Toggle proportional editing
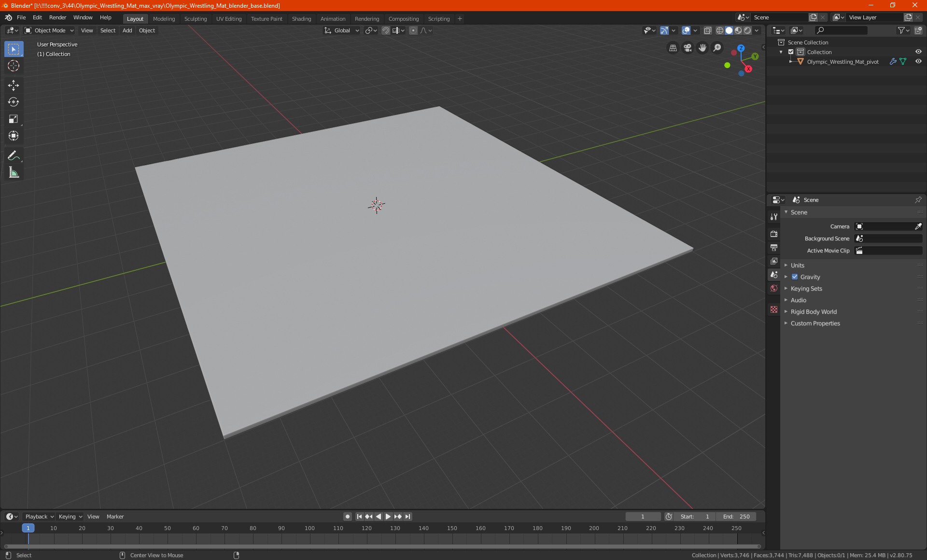 coord(413,30)
